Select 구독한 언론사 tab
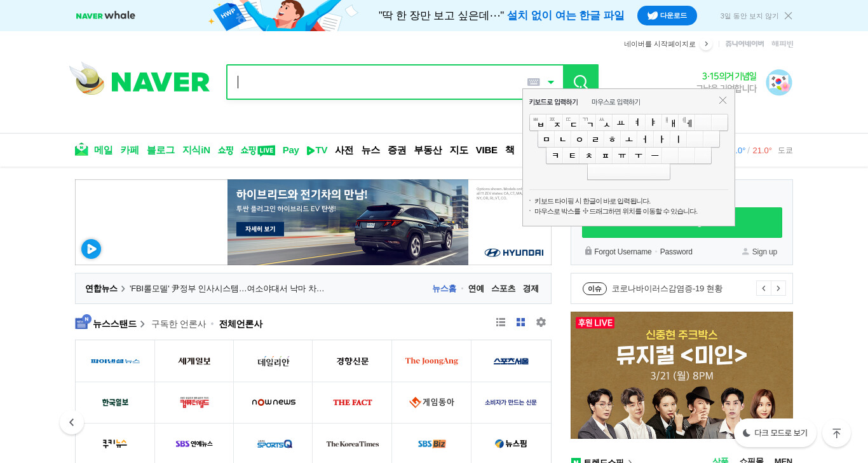Viewport: 868px width, 463px height. (x=179, y=324)
